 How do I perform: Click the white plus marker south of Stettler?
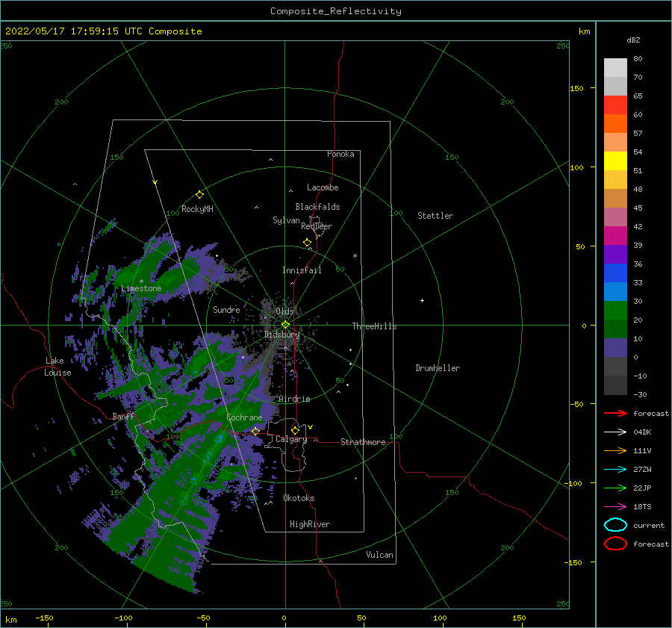[422, 300]
